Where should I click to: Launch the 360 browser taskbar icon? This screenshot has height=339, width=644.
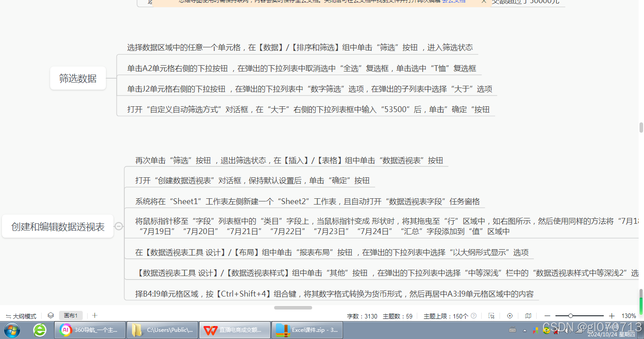(40, 330)
